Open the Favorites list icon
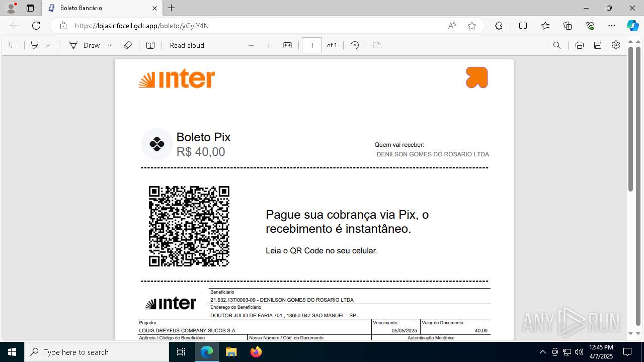Viewport: 644px width, 362px height. coord(545,26)
